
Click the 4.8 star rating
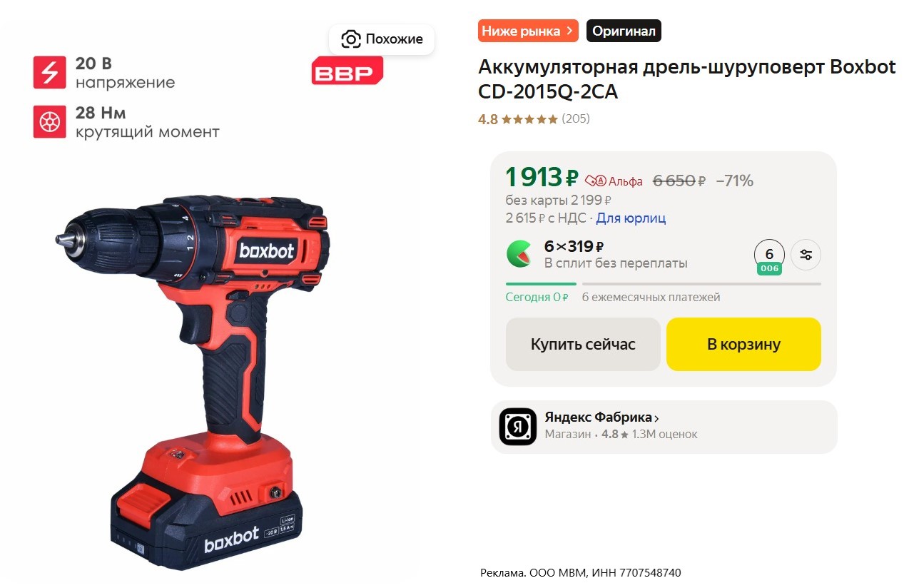click(x=518, y=119)
